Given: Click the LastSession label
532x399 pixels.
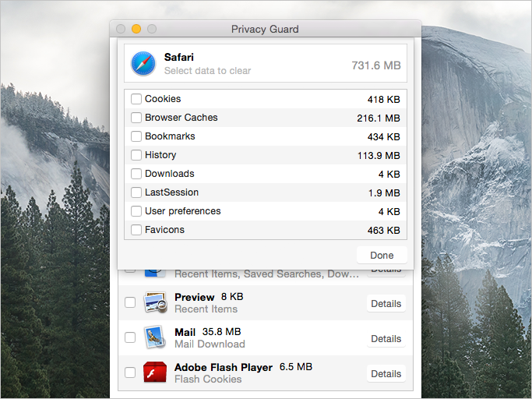Looking at the screenshot, I should (171, 192).
